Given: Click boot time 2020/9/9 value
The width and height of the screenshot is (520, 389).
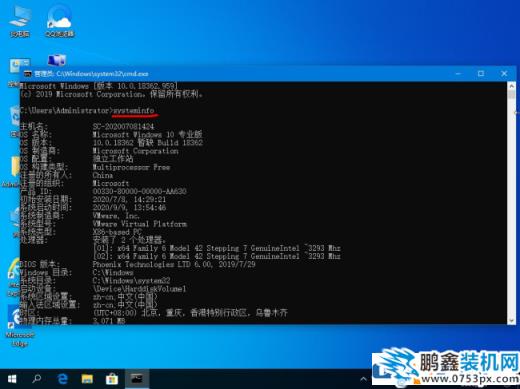Looking at the screenshot, I should point(129,207).
